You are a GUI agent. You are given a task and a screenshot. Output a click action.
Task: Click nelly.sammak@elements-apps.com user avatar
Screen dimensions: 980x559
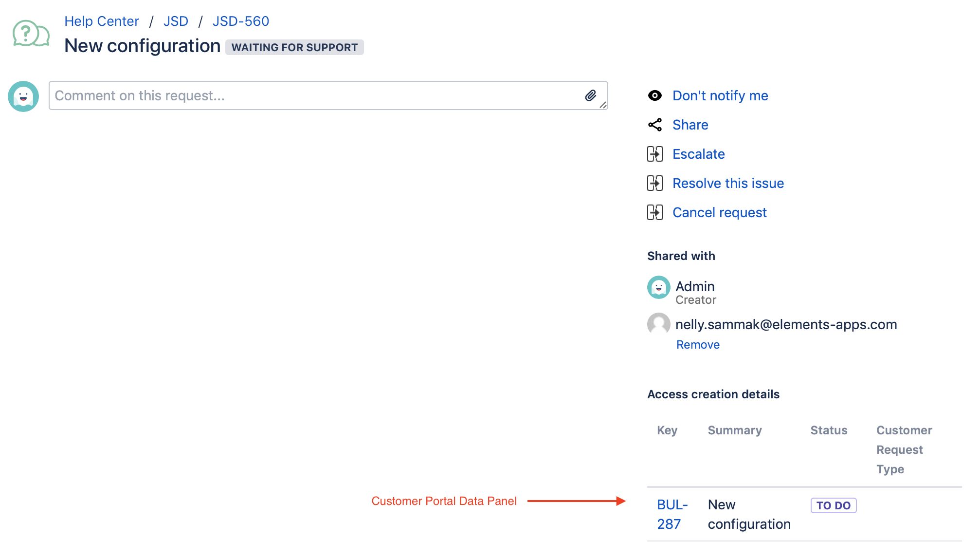(658, 325)
